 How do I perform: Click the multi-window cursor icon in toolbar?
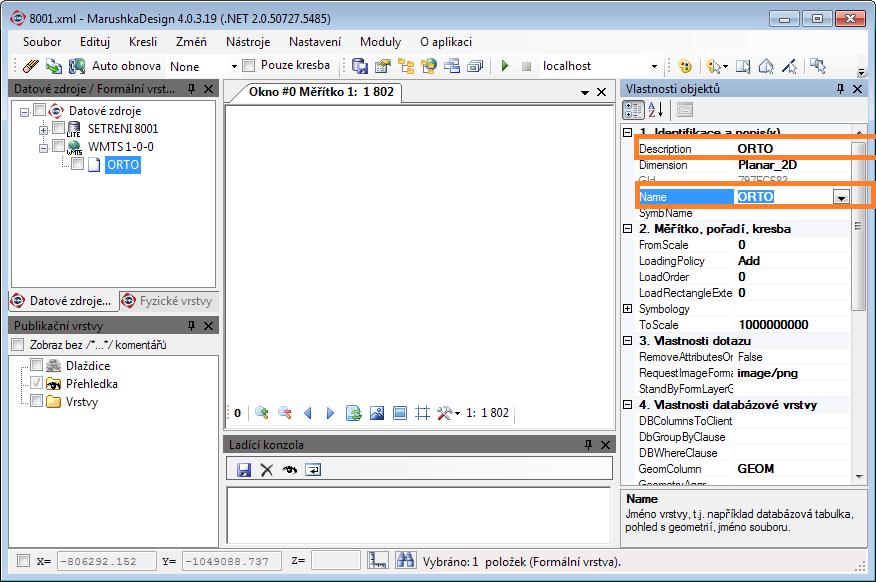[x=818, y=66]
